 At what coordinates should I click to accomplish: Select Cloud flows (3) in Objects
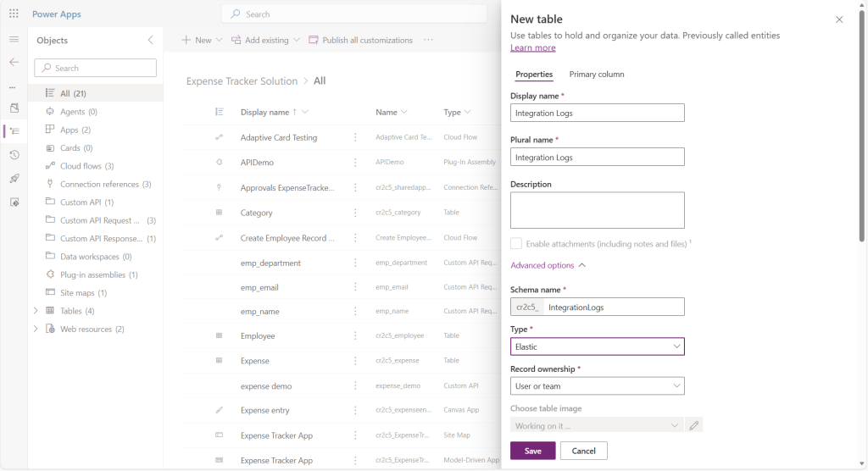click(x=96, y=165)
